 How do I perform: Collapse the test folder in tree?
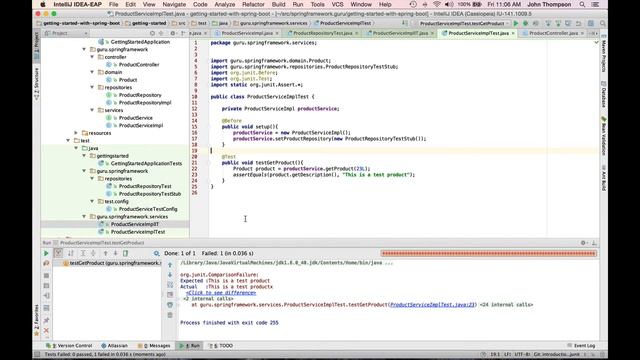68,140
